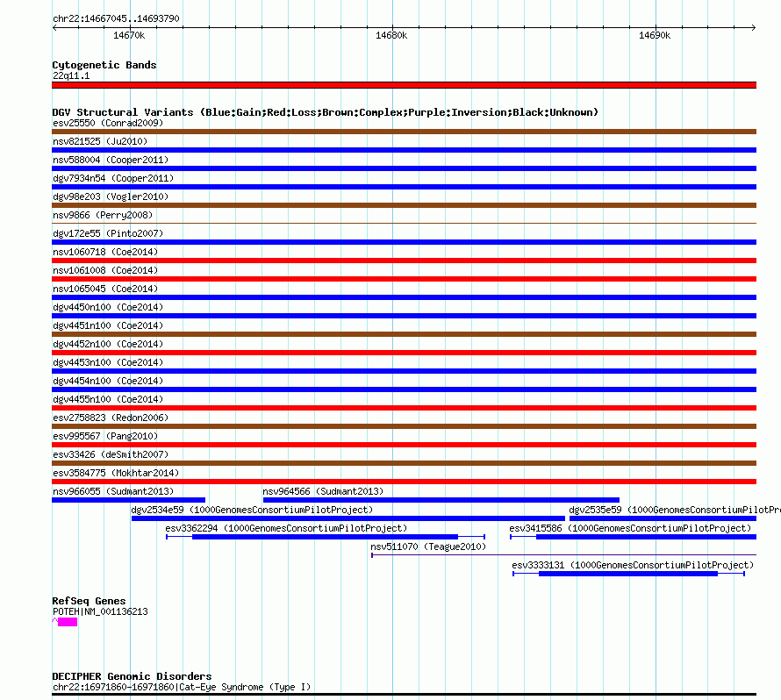Open variant nsv821525 (Ju2010)
Screen dimensions: 781x700
(x=100, y=141)
